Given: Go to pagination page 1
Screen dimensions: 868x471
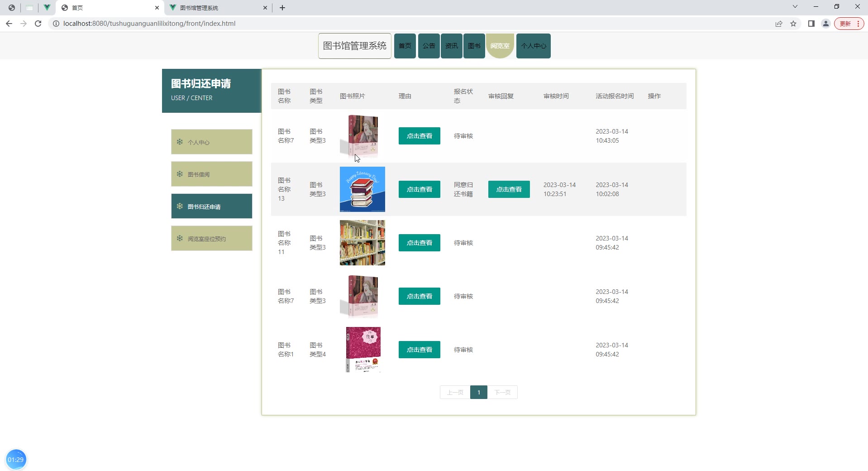Looking at the screenshot, I should (479, 392).
